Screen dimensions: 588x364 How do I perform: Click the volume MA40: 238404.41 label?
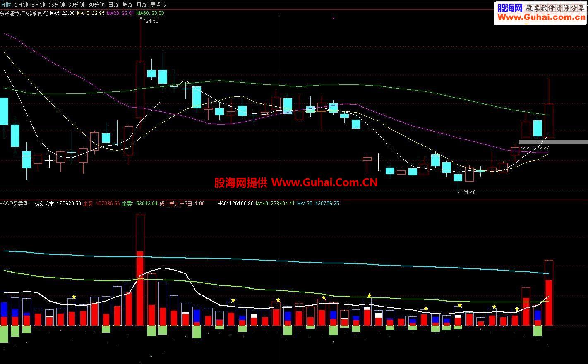275,204
